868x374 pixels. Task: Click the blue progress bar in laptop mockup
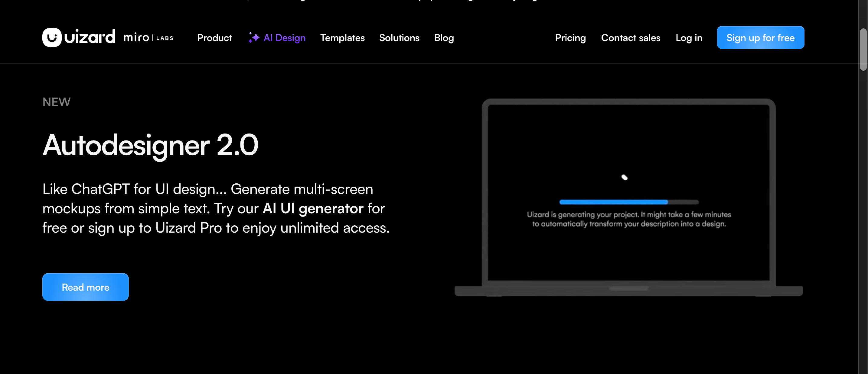click(x=613, y=202)
